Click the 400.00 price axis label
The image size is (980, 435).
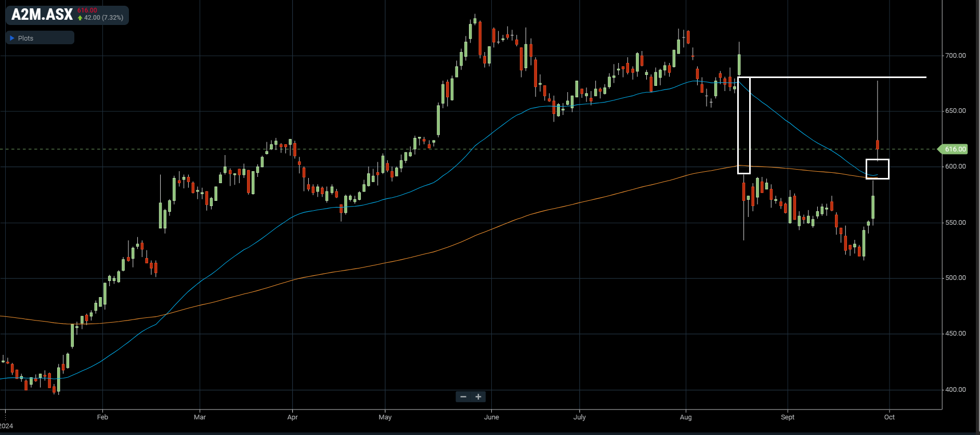(x=956, y=390)
